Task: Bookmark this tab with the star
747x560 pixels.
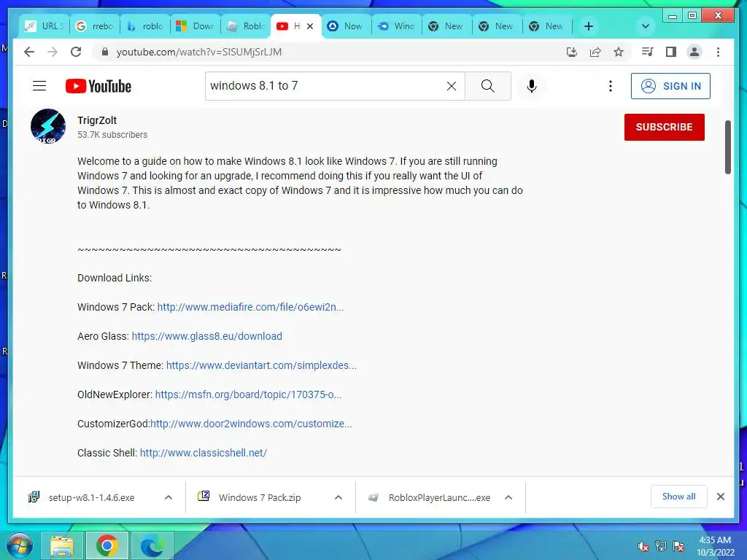Action: 619,52
